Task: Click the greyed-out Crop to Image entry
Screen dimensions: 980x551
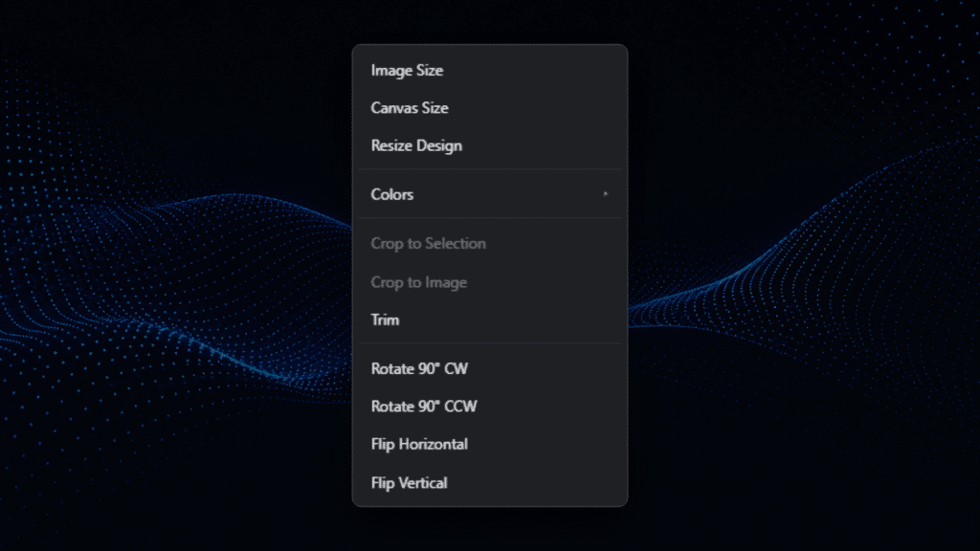Action: click(490, 282)
